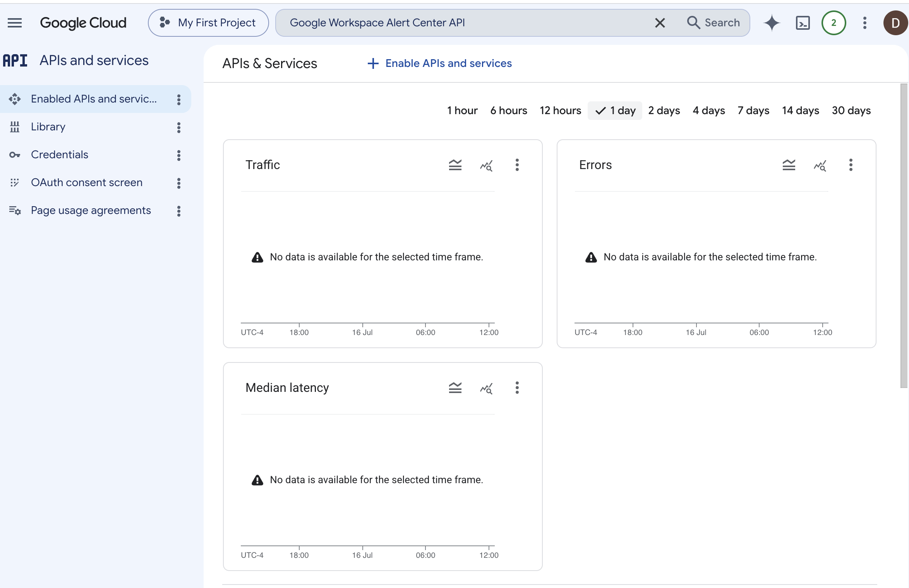Select the 14 days time range
Screen dimensions: 909x588
coord(801,111)
